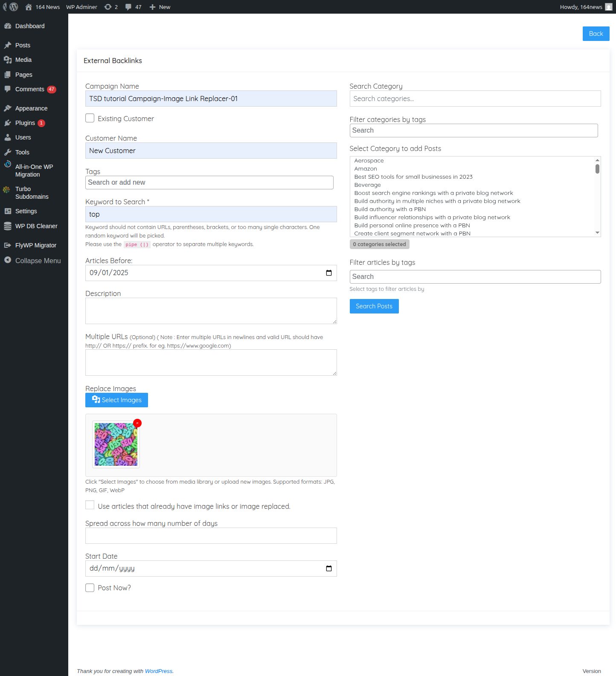Enable use articles with image links
616x676 pixels.
90,505
